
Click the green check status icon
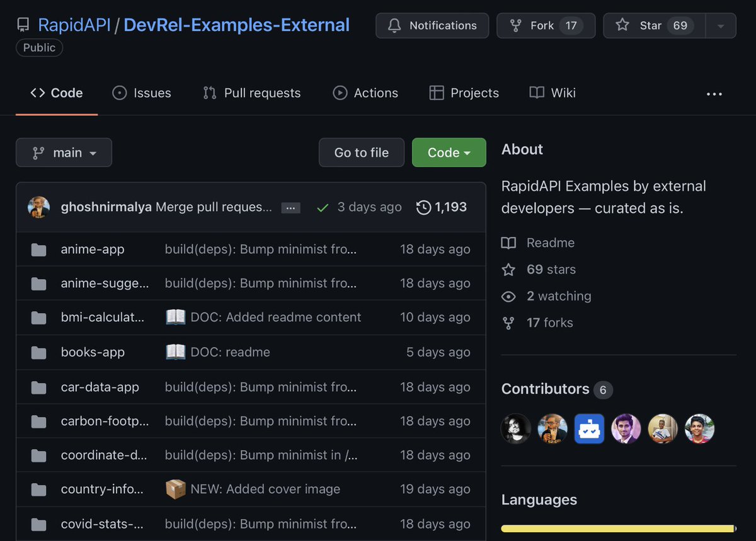(x=323, y=208)
